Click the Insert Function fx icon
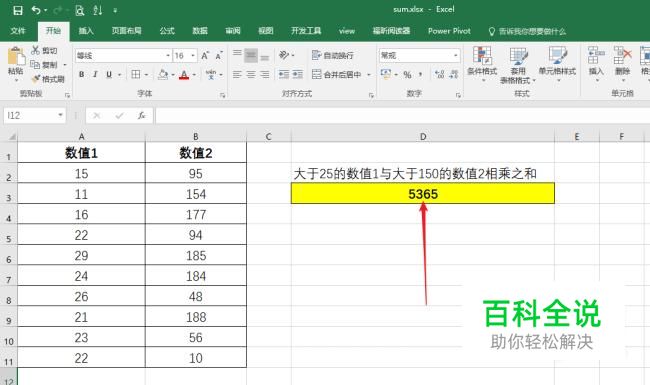This screenshot has height=385, width=650. point(142,115)
